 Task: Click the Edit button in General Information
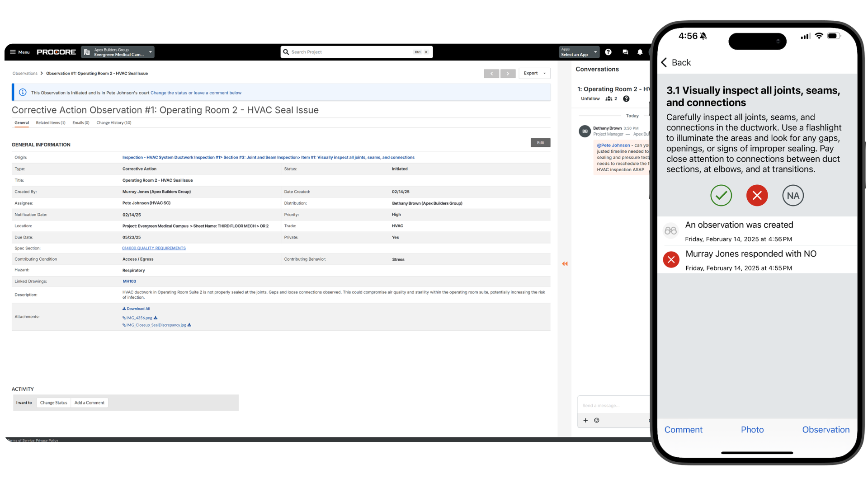pyautogui.click(x=540, y=142)
